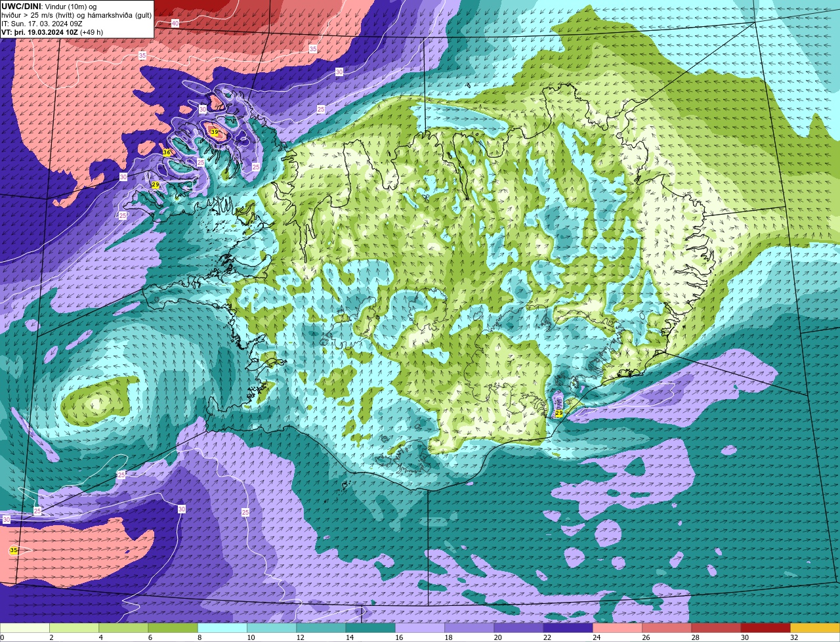Pick the salmon pink swatch between 24 and 26
840x642 pixels.
click(618, 628)
